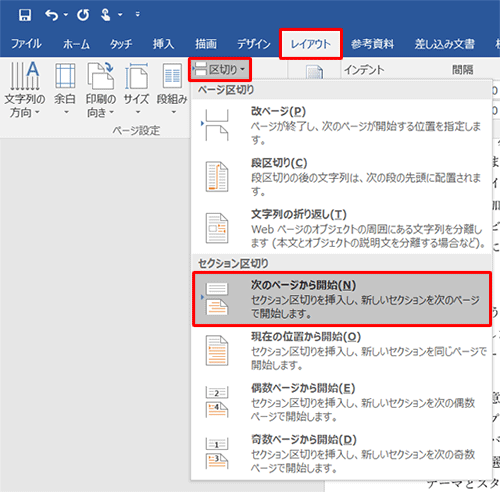Open Customize Quick Access Toolbar menu
This screenshot has width=500, height=492.
[x=137, y=14]
